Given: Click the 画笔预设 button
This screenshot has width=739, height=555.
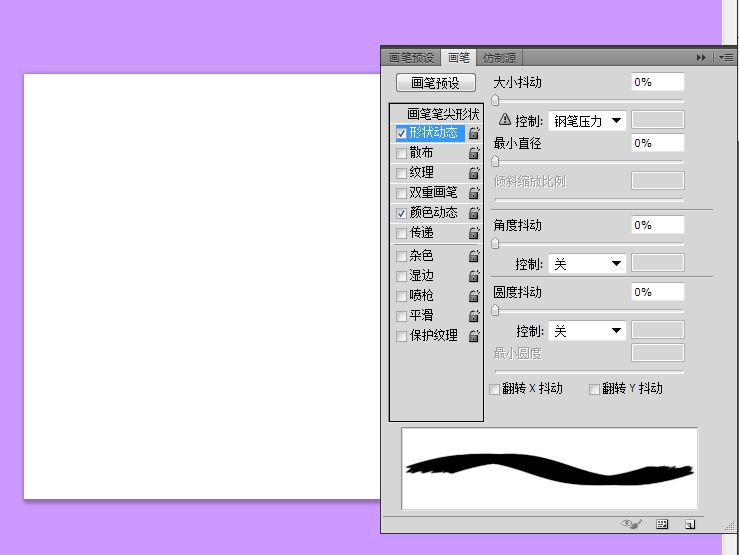Looking at the screenshot, I should [436, 83].
